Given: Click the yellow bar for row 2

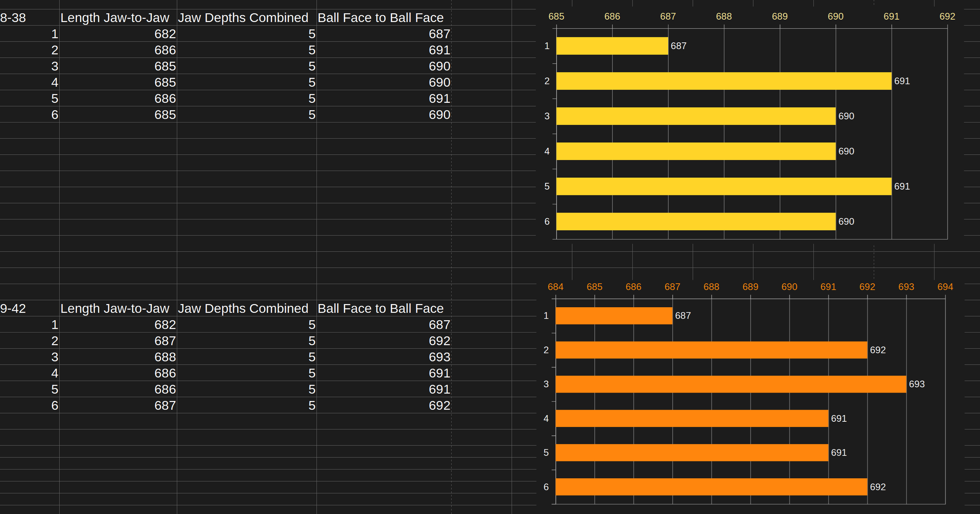Looking at the screenshot, I should 723,81.
